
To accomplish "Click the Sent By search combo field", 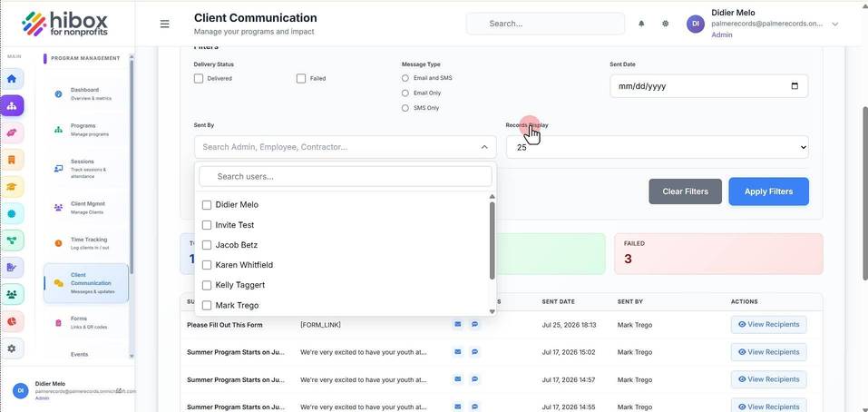I will tap(346, 147).
